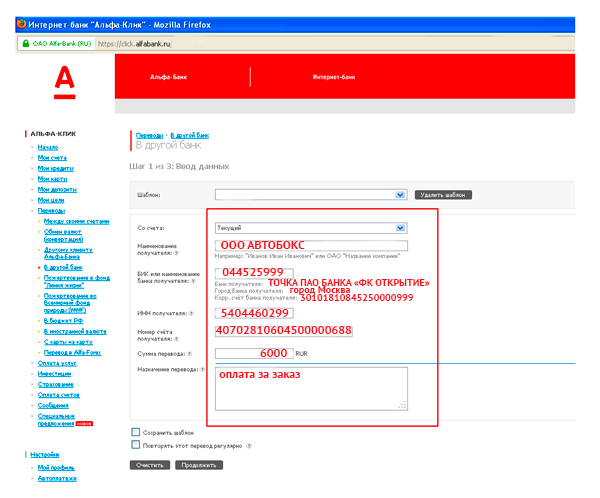Screen dimensions: 600x498
Task: Click the browser URL address bar
Action: tap(333, 44)
